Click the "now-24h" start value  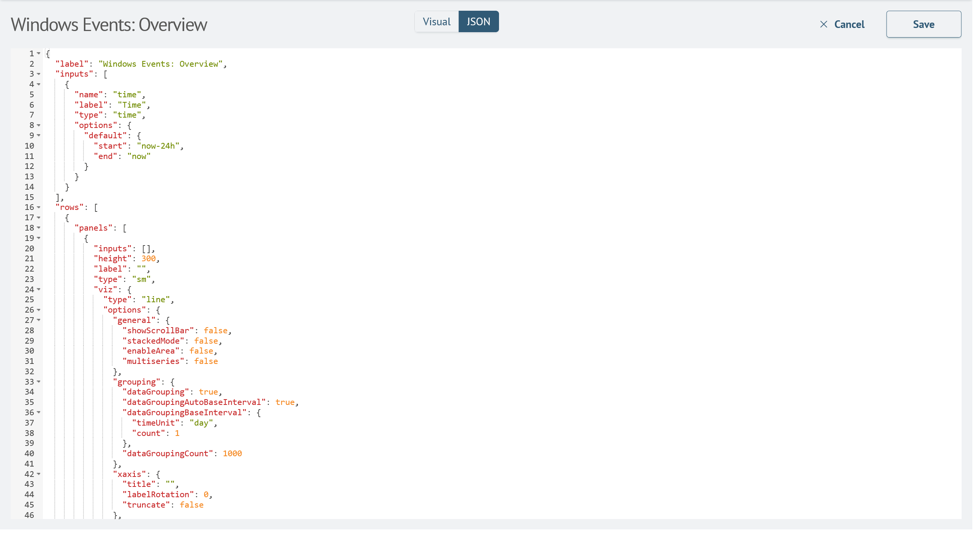click(x=158, y=146)
